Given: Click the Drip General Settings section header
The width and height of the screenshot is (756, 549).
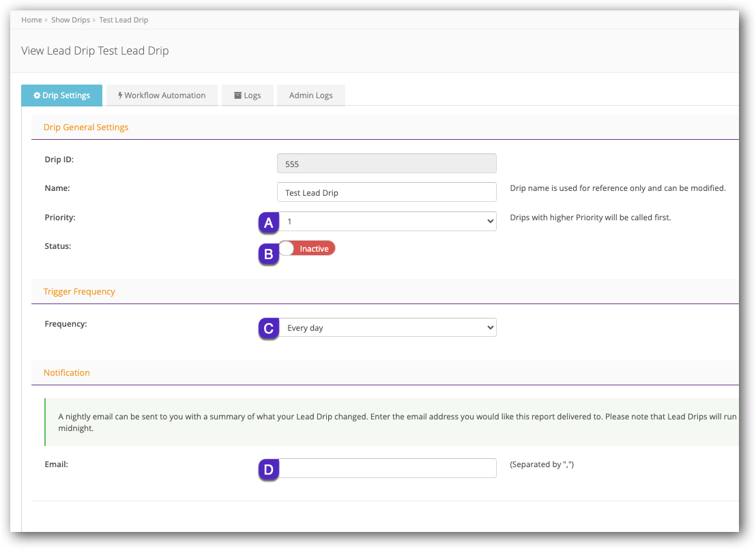Looking at the screenshot, I should click(86, 127).
